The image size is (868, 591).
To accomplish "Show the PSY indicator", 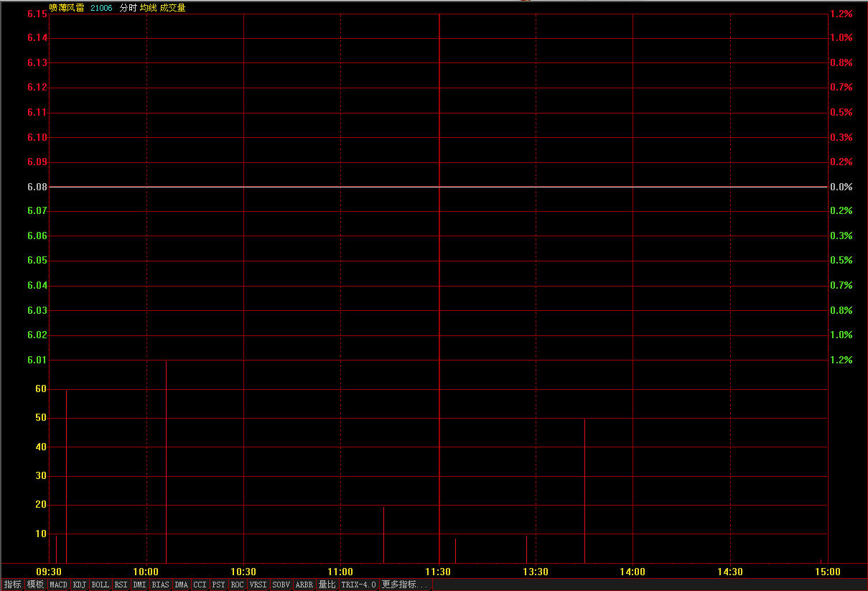I will [x=219, y=585].
